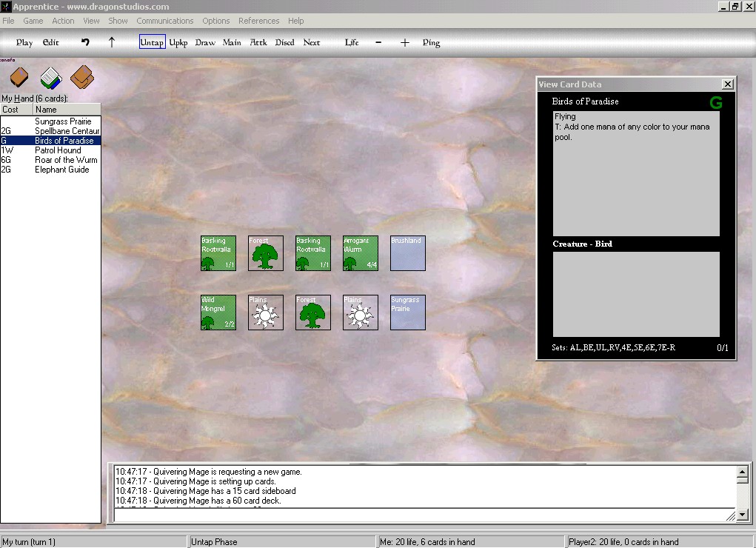Viewport: 756px width, 548px height.
Task: Open the Help menu
Action: coord(296,21)
